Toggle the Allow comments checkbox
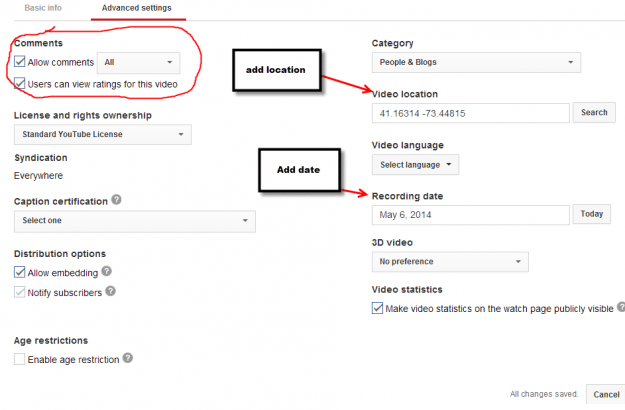Viewport: 625px width, 410px height. [19, 62]
